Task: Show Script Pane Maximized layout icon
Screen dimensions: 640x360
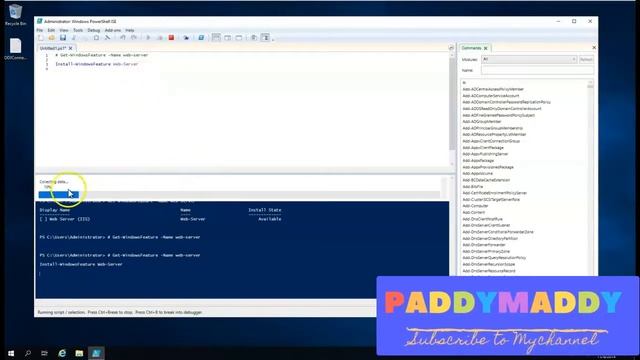Action: click(x=239, y=38)
